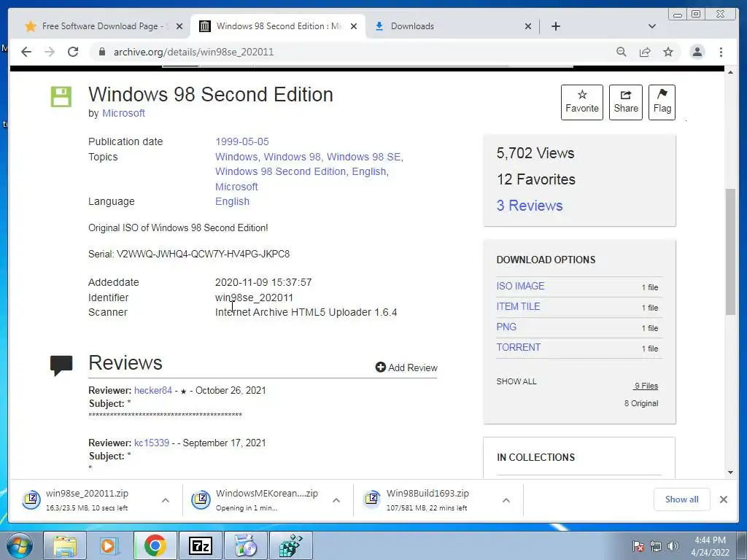Screen dimensions: 747x560
Task: Reload the archive.org page
Action: (73, 52)
